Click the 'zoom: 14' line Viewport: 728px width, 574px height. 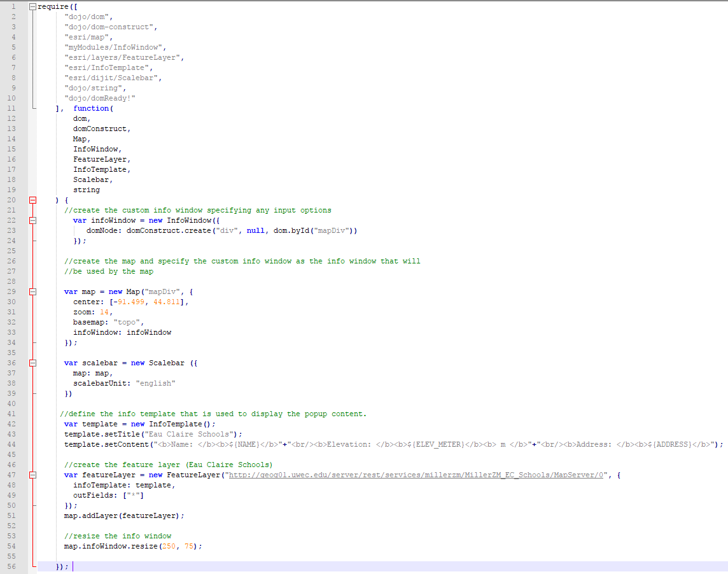pyautogui.click(x=93, y=312)
